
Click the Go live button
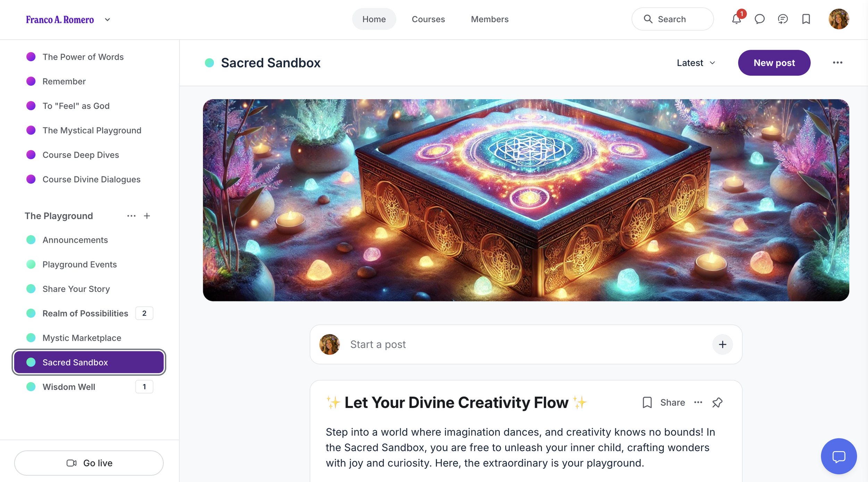click(x=89, y=463)
